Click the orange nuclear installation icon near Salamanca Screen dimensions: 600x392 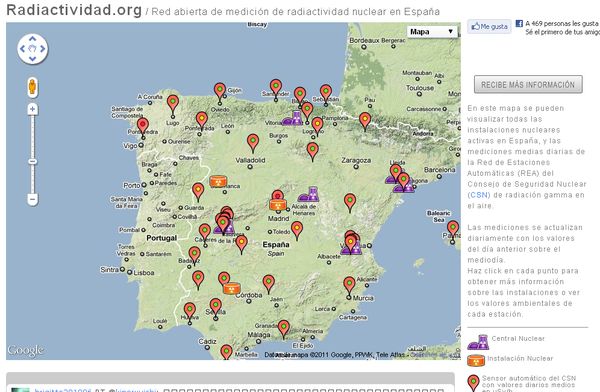(x=218, y=181)
